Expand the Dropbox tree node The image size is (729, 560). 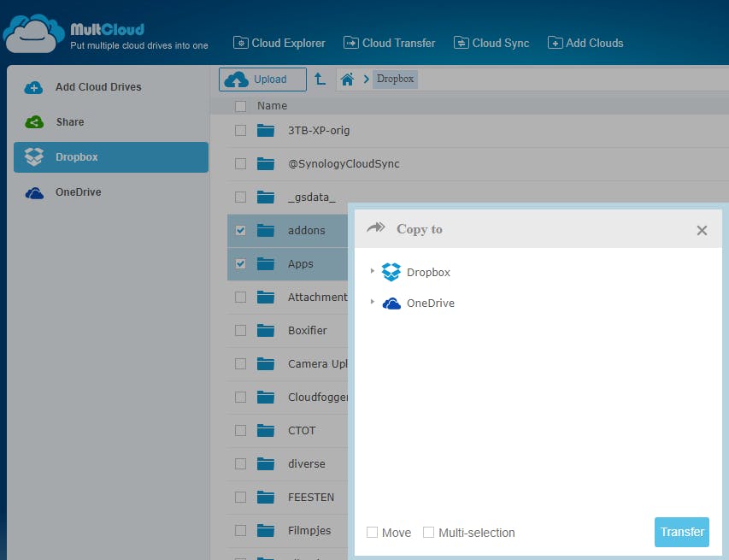click(x=372, y=271)
